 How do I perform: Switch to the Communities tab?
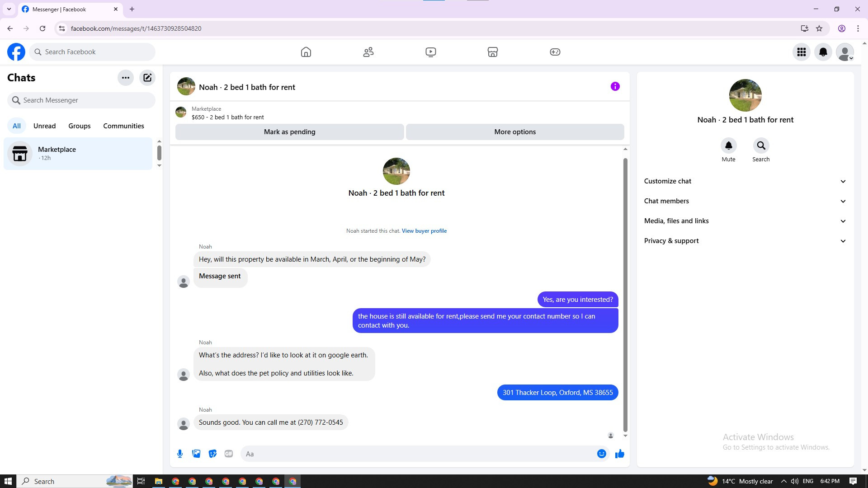click(x=123, y=126)
